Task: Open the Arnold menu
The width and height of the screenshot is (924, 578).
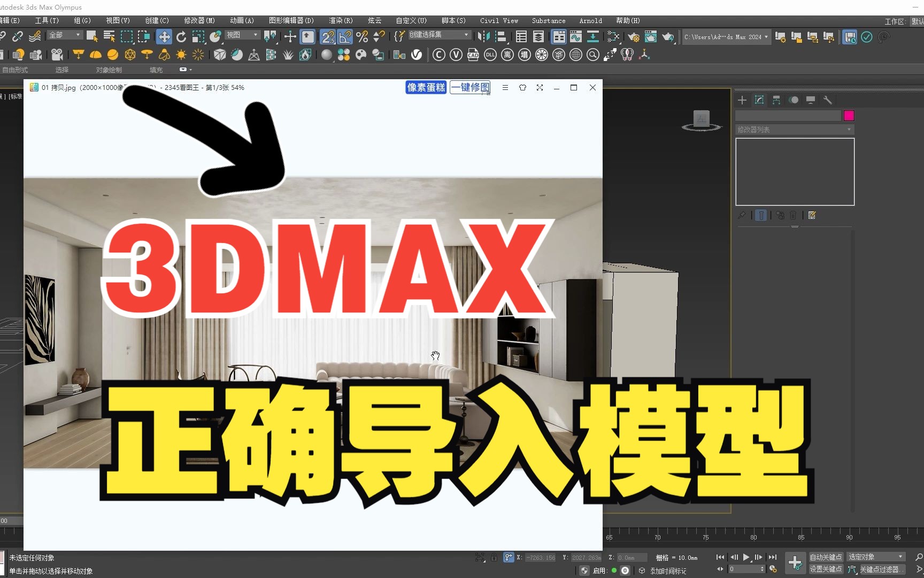Action: pyautogui.click(x=591, y=20)
